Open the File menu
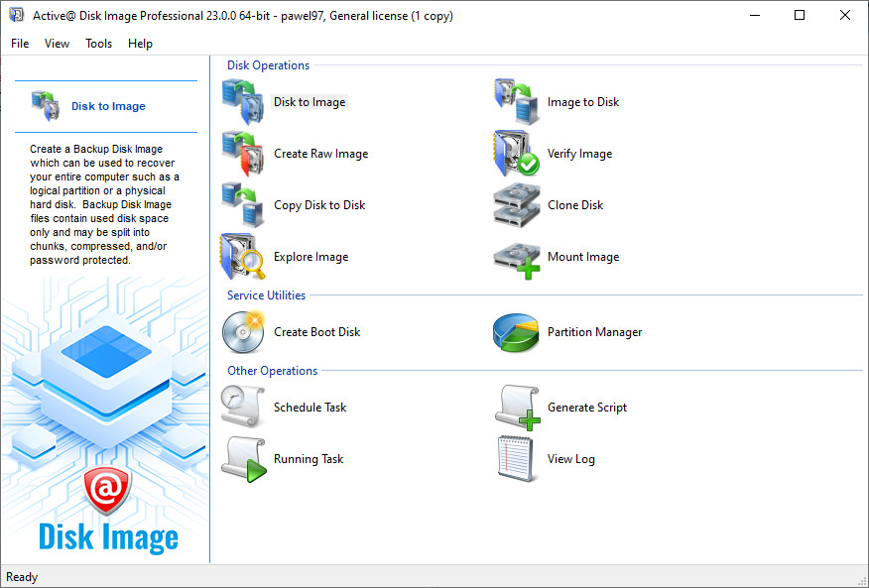869x588 pixels. point(20,44)
